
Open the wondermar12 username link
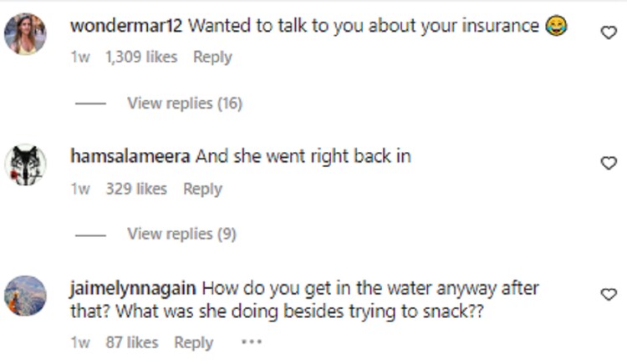click(126, 26)
